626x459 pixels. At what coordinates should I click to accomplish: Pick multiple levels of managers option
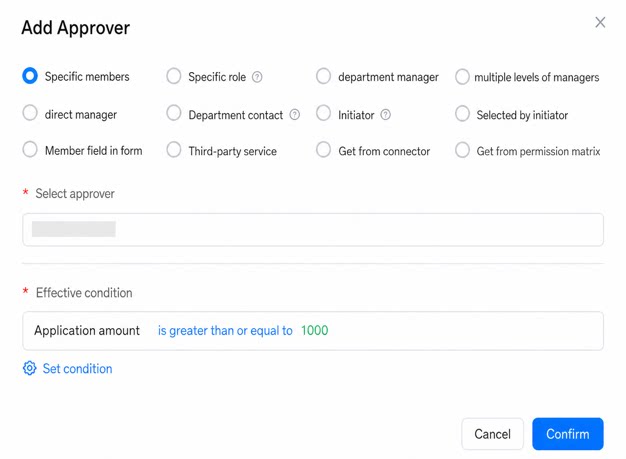pos(462,77)
